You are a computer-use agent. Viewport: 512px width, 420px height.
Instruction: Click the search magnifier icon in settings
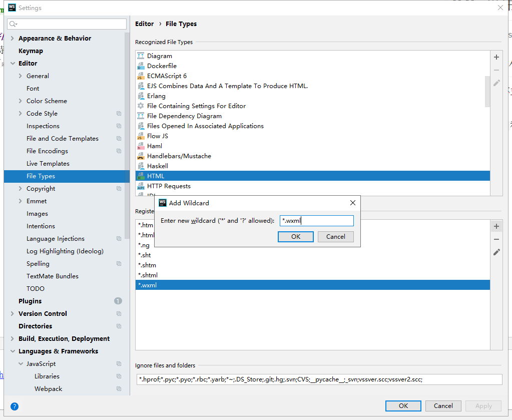point(13,24)
